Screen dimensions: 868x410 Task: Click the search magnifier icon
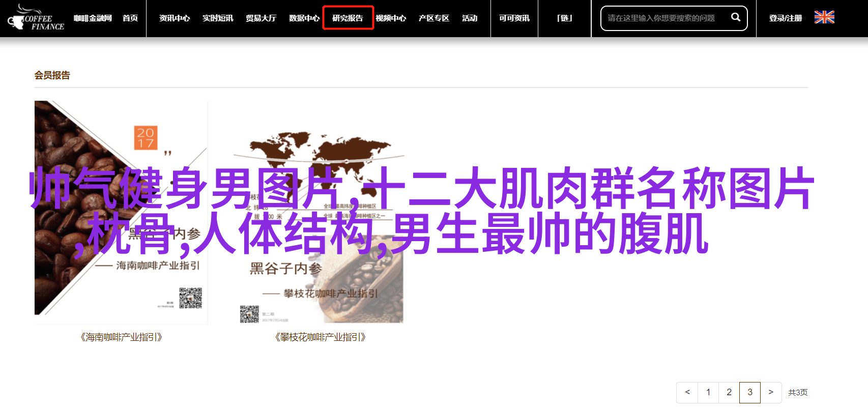[735, 17]
